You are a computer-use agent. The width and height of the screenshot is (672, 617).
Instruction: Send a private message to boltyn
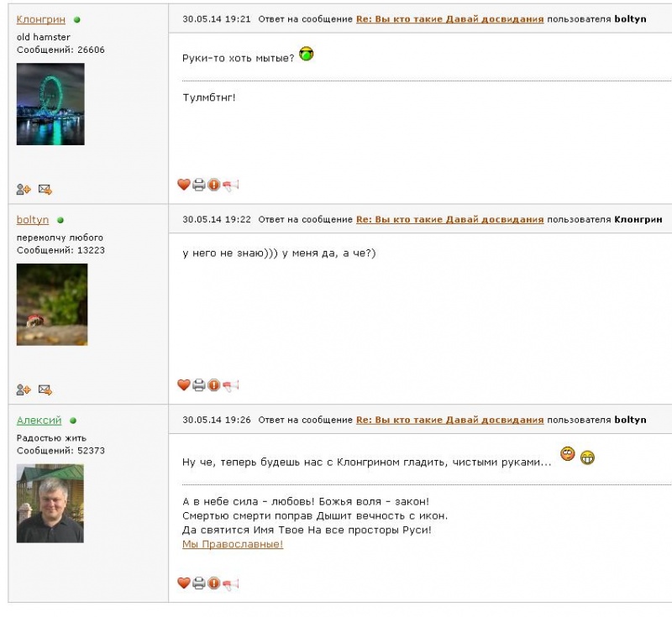coord(45,390)
